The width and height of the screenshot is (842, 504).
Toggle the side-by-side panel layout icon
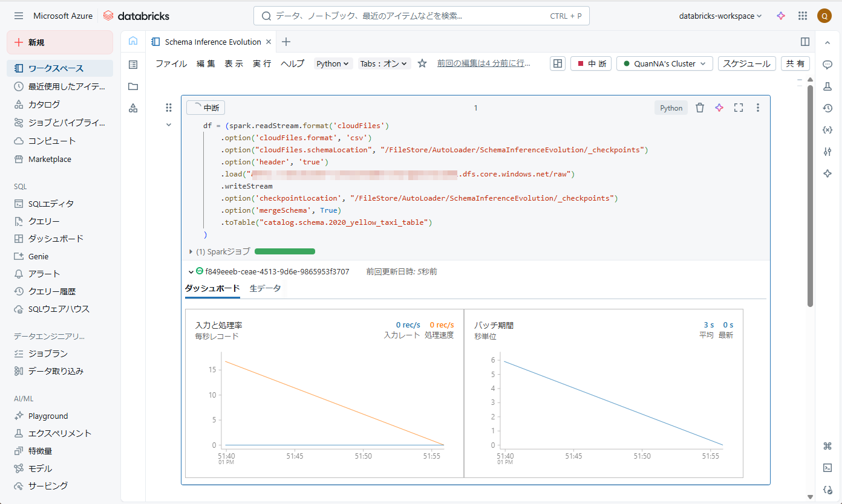coord(805,42)
